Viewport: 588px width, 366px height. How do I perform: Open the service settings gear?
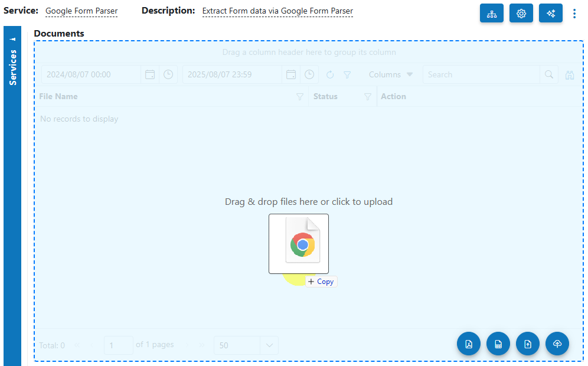tap(521, 14)
